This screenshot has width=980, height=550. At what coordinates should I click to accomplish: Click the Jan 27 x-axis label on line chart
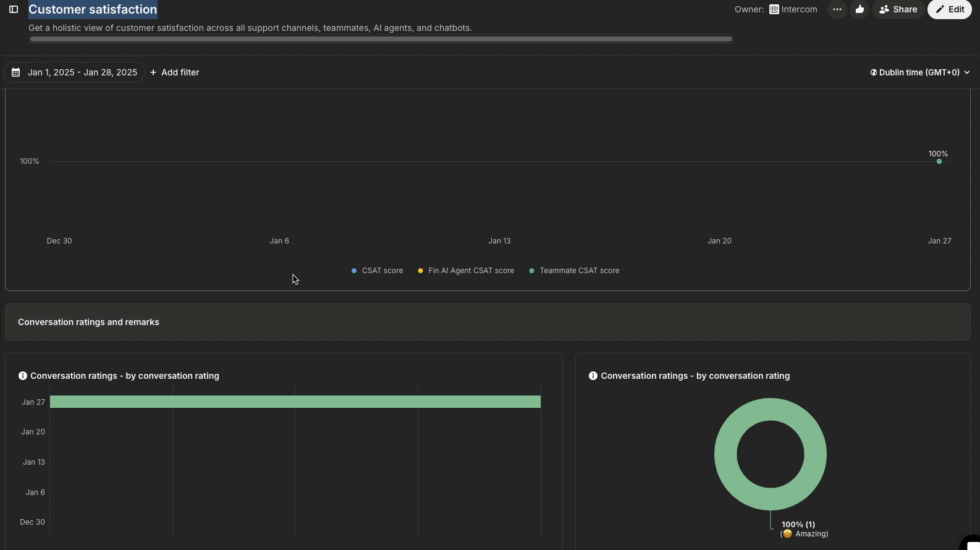point(939,241)
